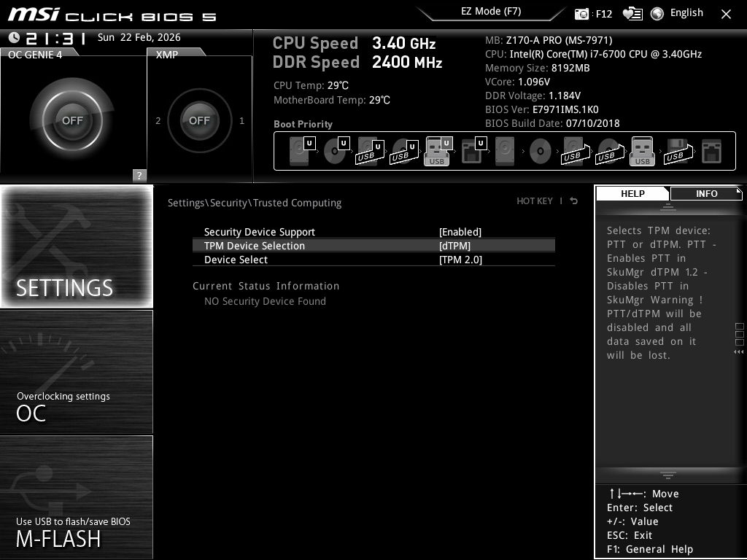Take a screenshot with the F12 camera icon

(581, 14)
